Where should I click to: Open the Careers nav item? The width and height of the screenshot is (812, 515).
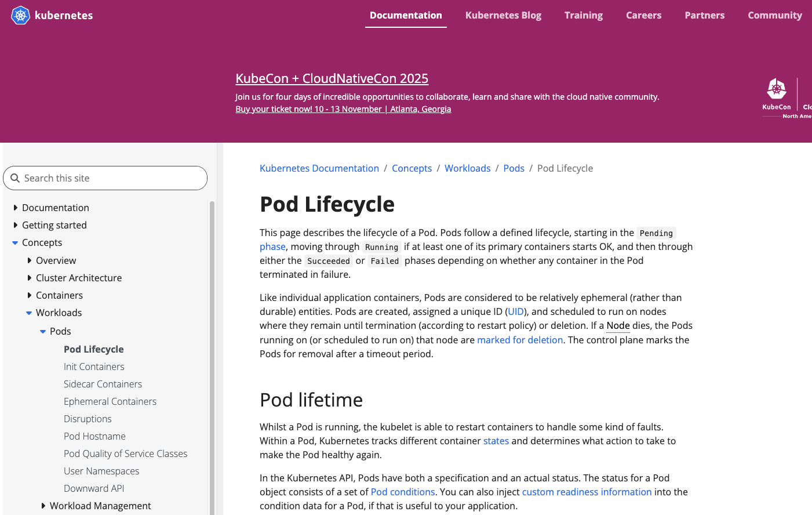pos(643,15)
